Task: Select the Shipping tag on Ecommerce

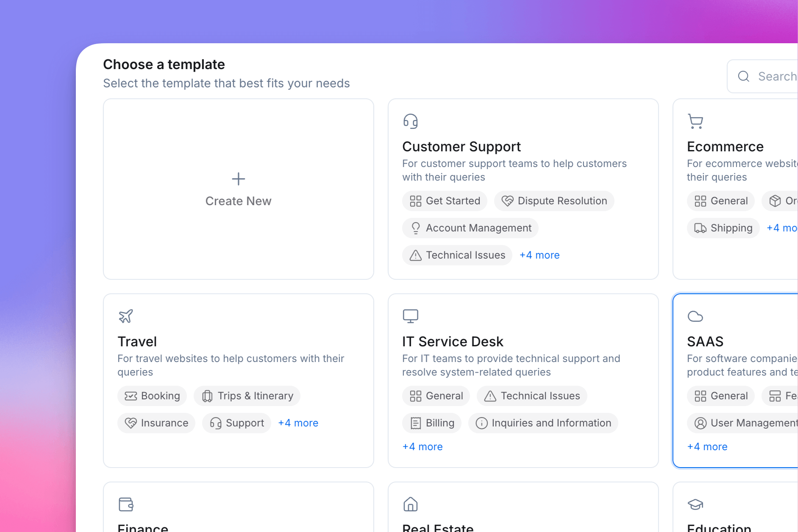Action: pyautogui.click(x=723, y=228)
